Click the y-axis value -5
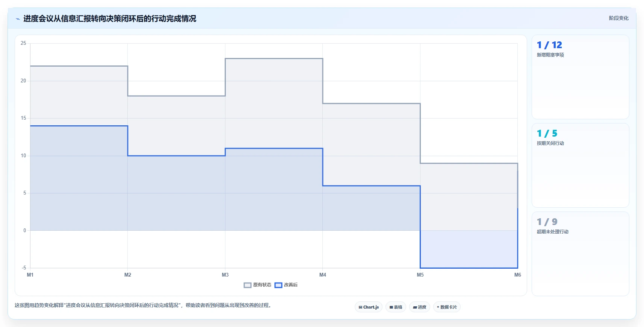This screenshot has width=644, height=327. pos(24,268)
